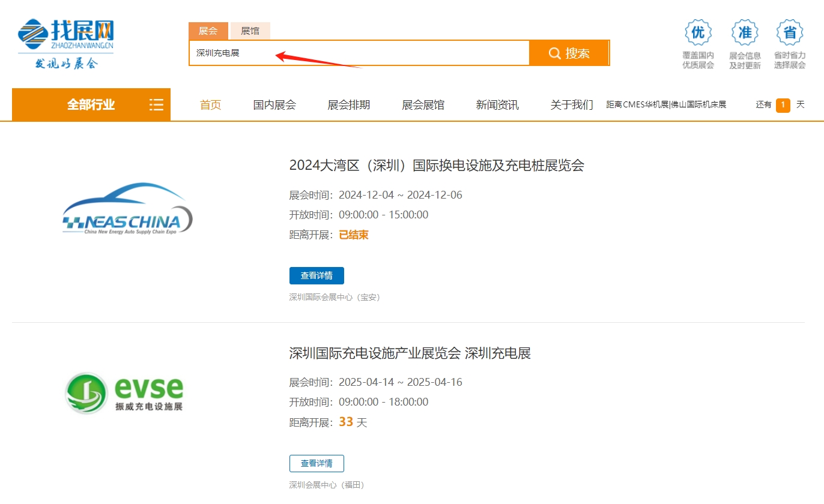Click the 发现好展会 slogan under the logo

[66, 63]
